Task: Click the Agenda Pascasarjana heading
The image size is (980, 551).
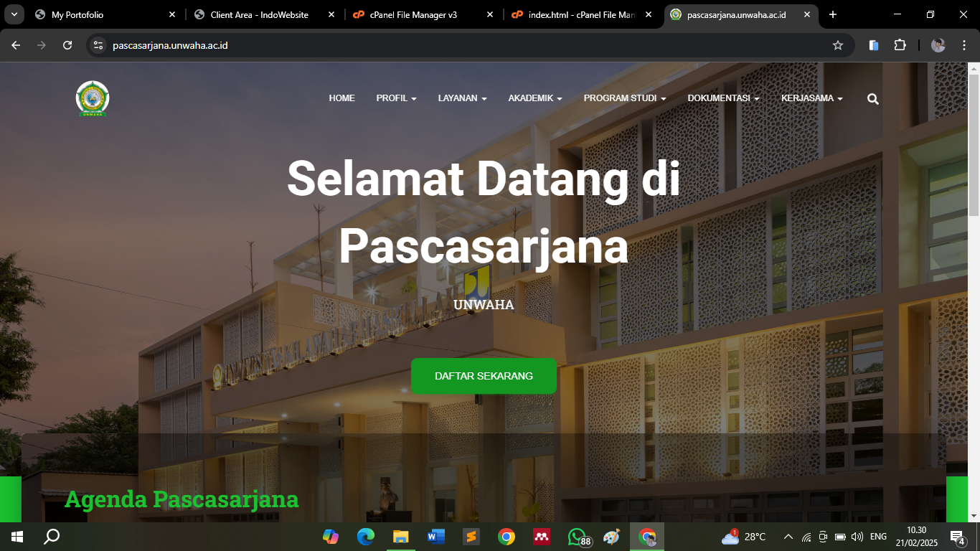Action: pyautogui.click(x=182, y=499)
